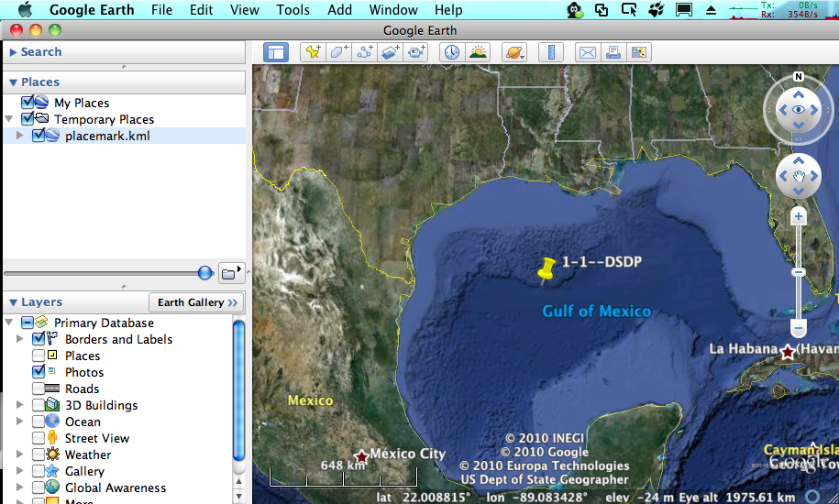Click the Layers panel vertical scrollbar
The height and width of the screenshot is (504, 839).
pos(238,390)
